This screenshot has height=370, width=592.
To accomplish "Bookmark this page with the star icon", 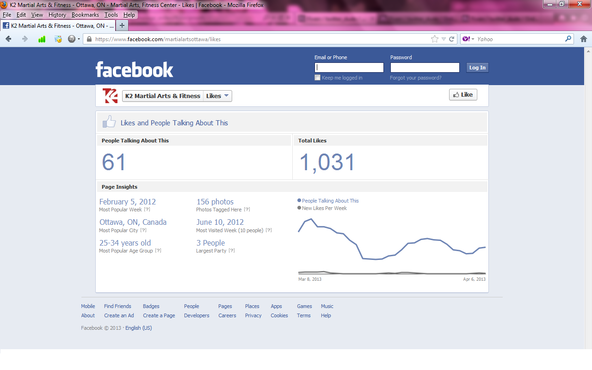I will point(435,39).
